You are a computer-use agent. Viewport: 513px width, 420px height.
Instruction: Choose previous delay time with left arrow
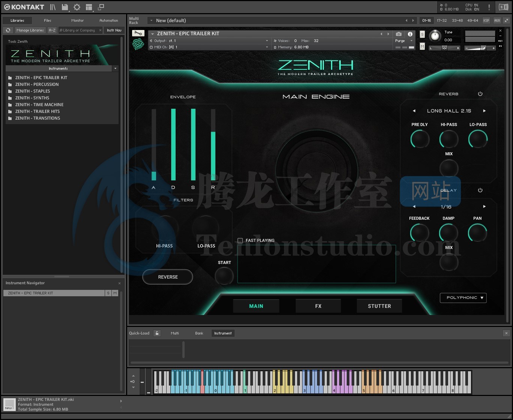[x=414, y=207]
